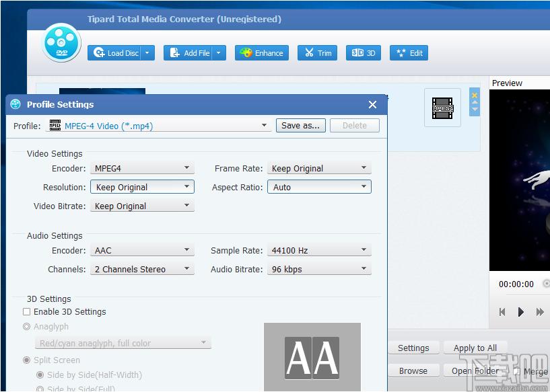Click the Audio Settings section label
The width and height of the screenshot is (550, 392).
pyautogui.click(x=55, y=236)
